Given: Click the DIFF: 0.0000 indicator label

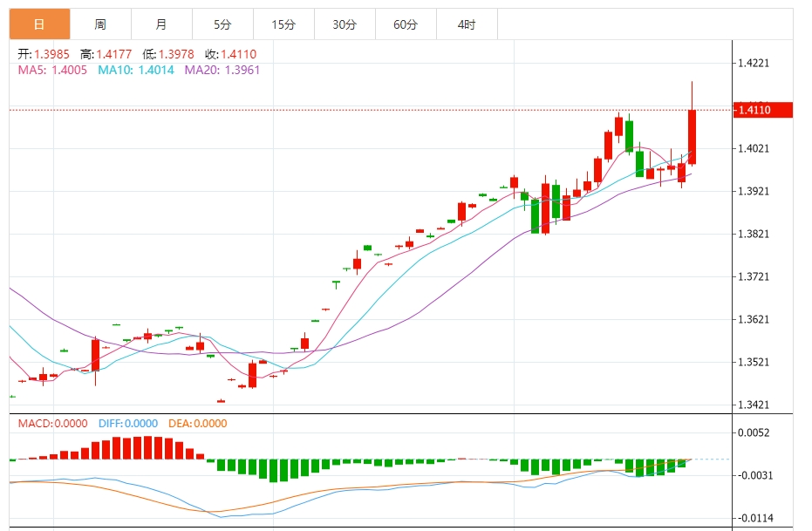Looking at the screenshot, I should tap(127, 424).
